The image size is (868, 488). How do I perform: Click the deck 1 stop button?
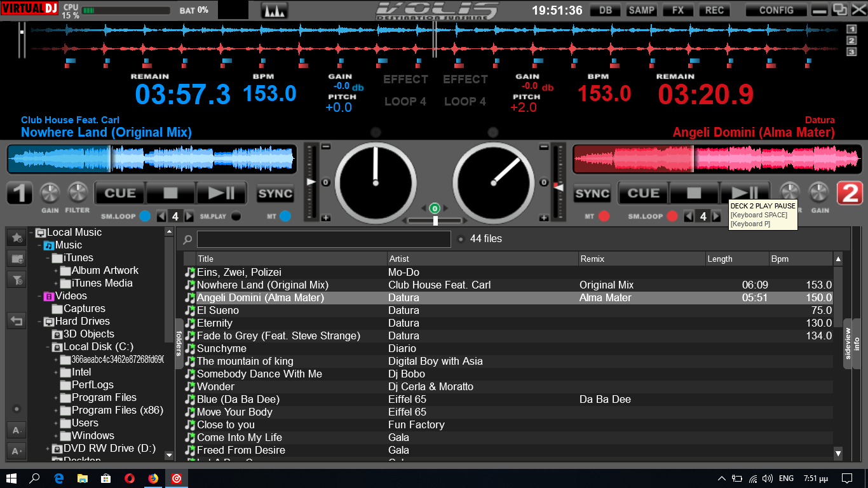point(171,193)
